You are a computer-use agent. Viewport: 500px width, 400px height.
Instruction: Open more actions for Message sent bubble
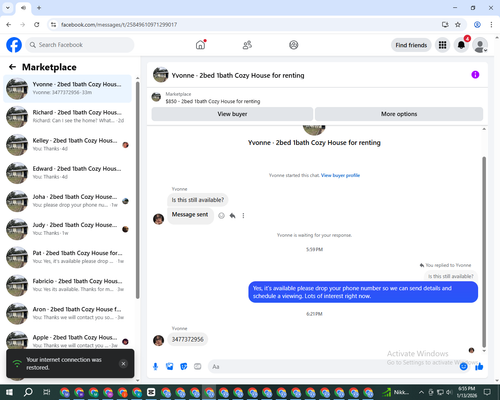tap(243, 216)
